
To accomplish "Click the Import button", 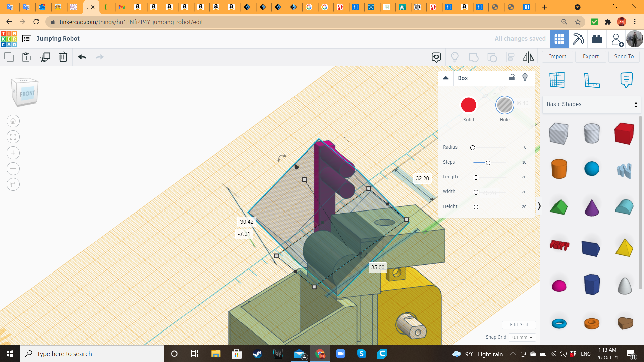I will coord(557,57).
